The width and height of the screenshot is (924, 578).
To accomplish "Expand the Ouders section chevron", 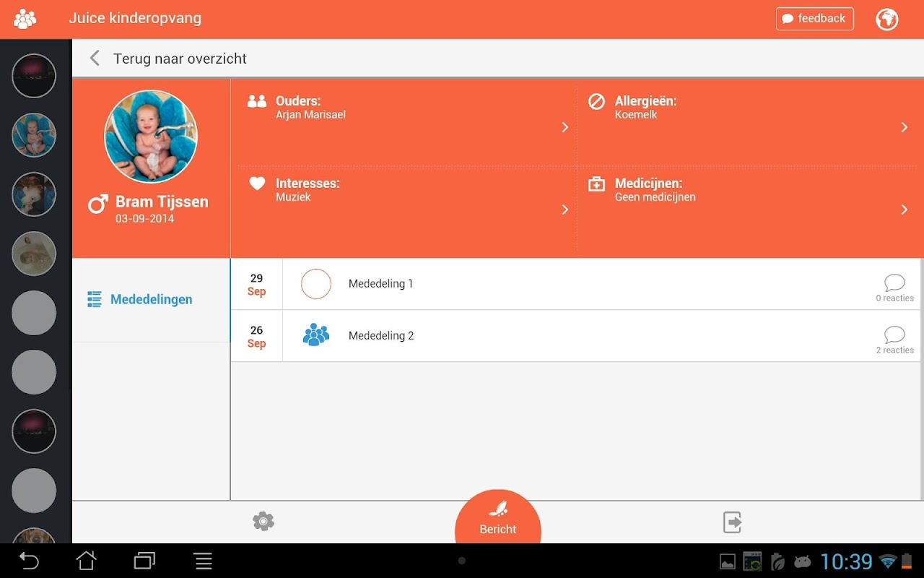I will (565, 127).
